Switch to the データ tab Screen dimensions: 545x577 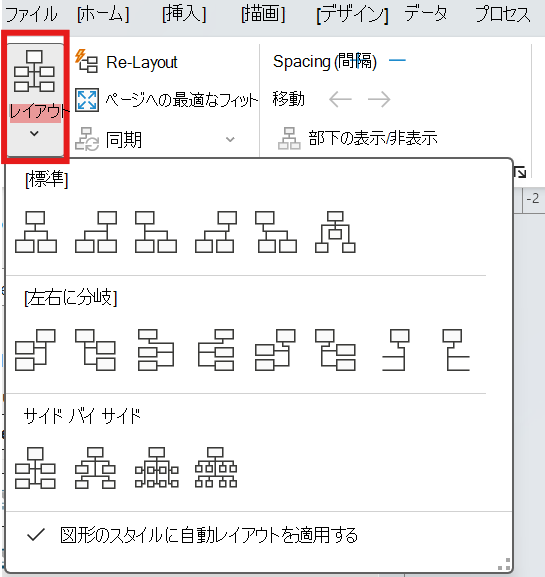(x=426, y=15)
